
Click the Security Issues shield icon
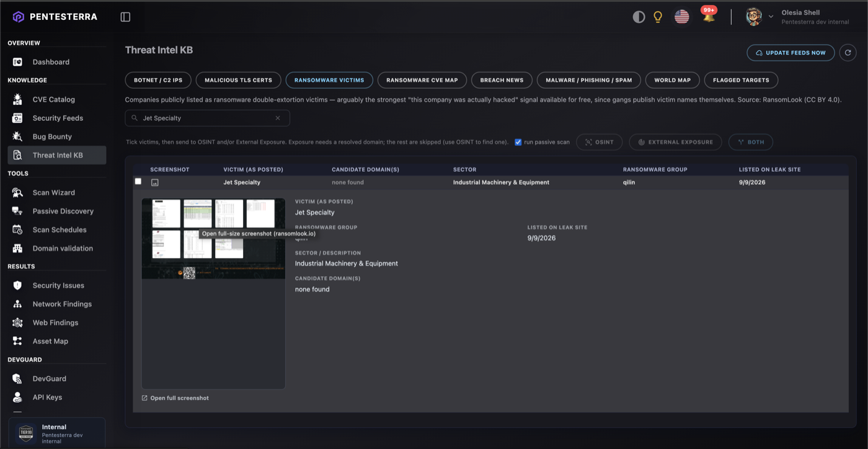click(18, 285)
